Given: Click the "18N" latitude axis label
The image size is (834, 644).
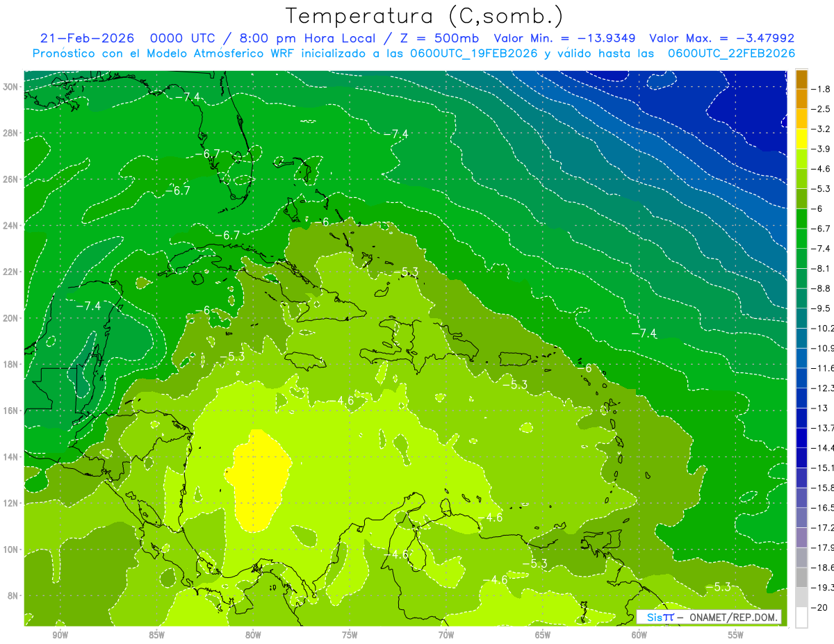Looking at the screenshot, I should (12, 364).
